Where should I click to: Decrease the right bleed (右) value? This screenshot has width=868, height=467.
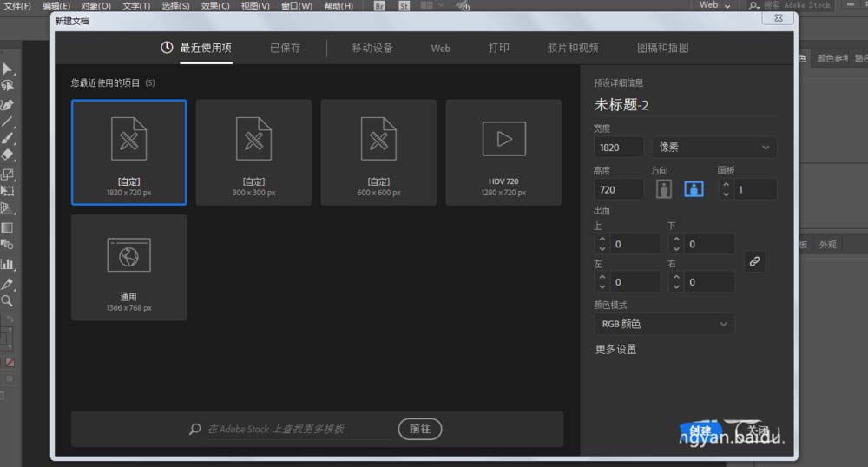(676, 286)
